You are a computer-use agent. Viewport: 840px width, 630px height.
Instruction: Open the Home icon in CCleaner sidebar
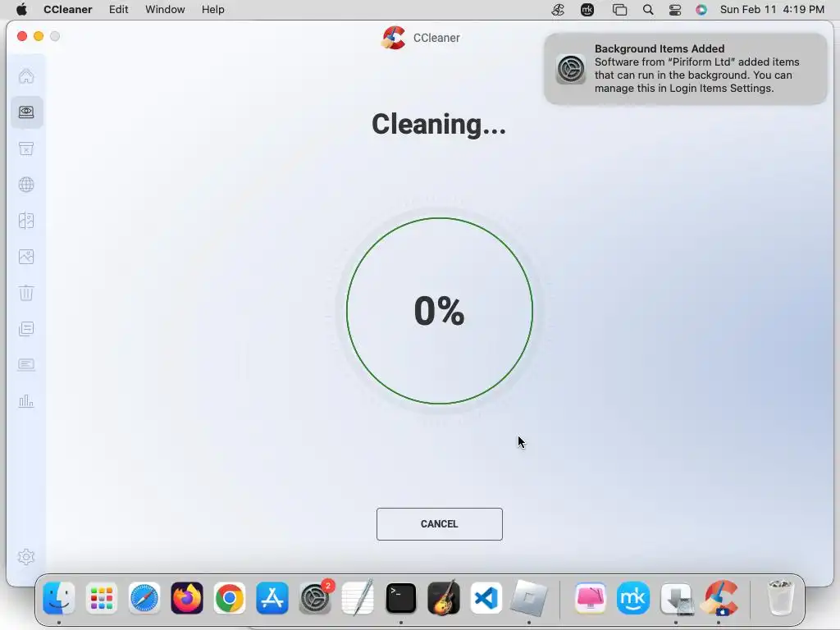click(26, 76)
